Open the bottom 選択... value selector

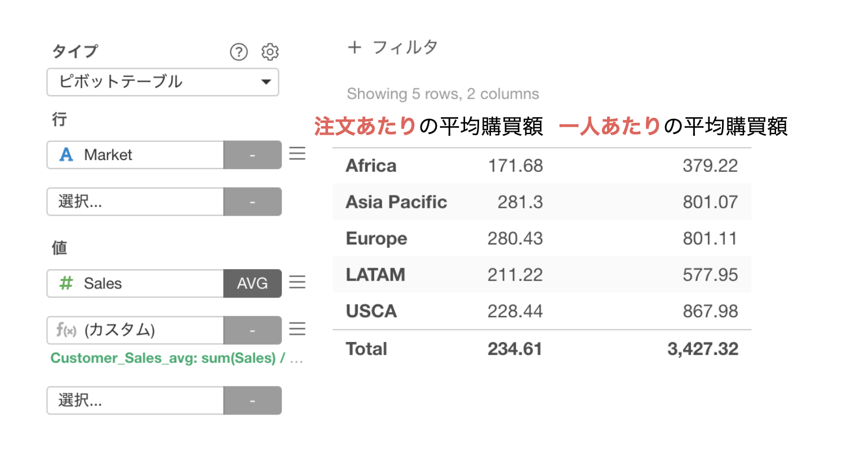click(x=135, y=400)
